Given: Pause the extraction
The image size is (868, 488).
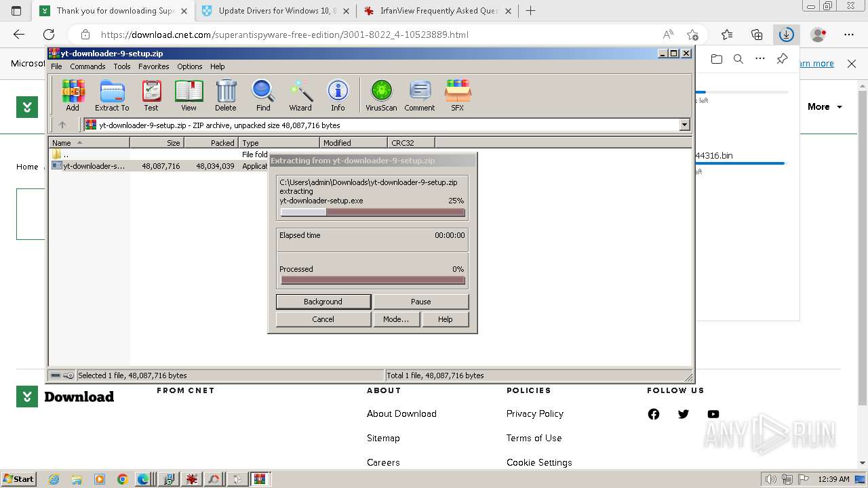Looking at the screenshot, I should click(420, 302).
